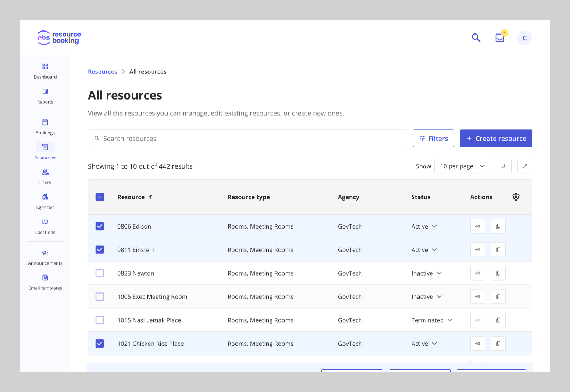This screenshot has height=392, width=570.
Task: Open Announcements from the sidebar
Action: point(45,257)
